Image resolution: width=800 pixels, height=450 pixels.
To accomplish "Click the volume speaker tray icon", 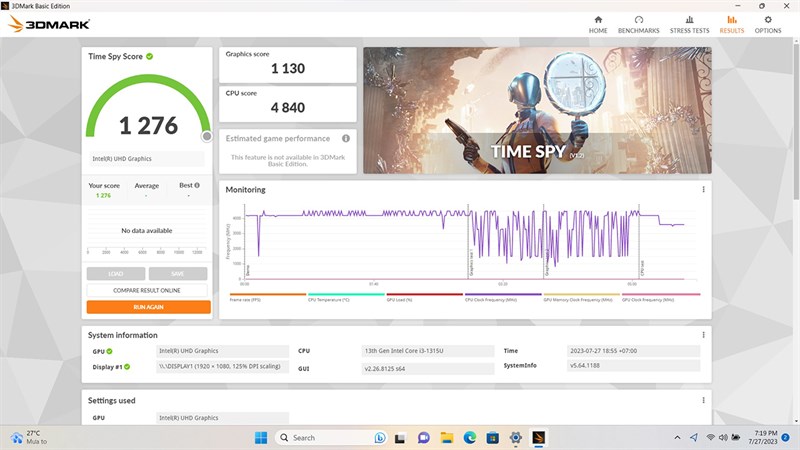I will tap(723, 437).
